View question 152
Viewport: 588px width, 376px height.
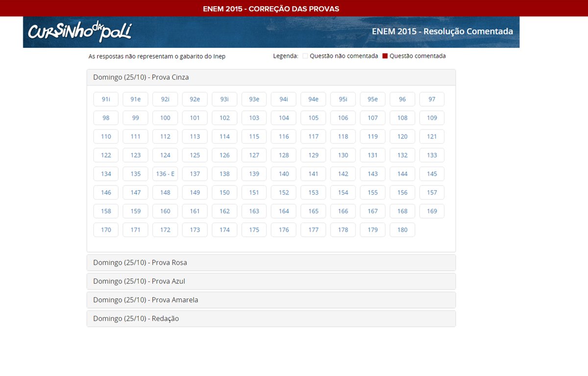(284, 192)
